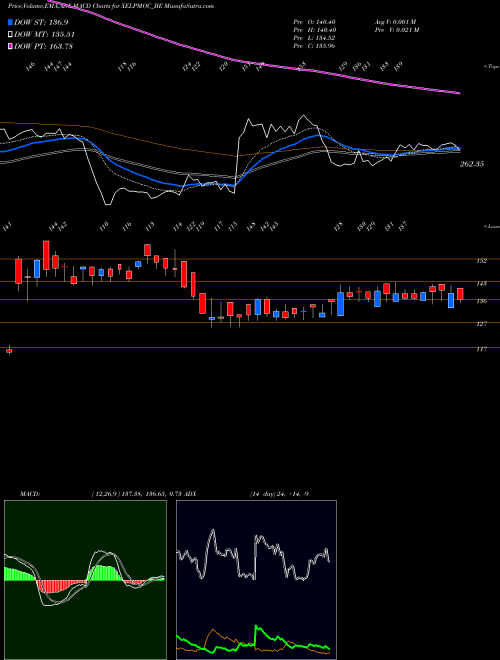Screen dimensions: 500x660
Task: Click the 136 price level label
Action: (x=481, y=301)
